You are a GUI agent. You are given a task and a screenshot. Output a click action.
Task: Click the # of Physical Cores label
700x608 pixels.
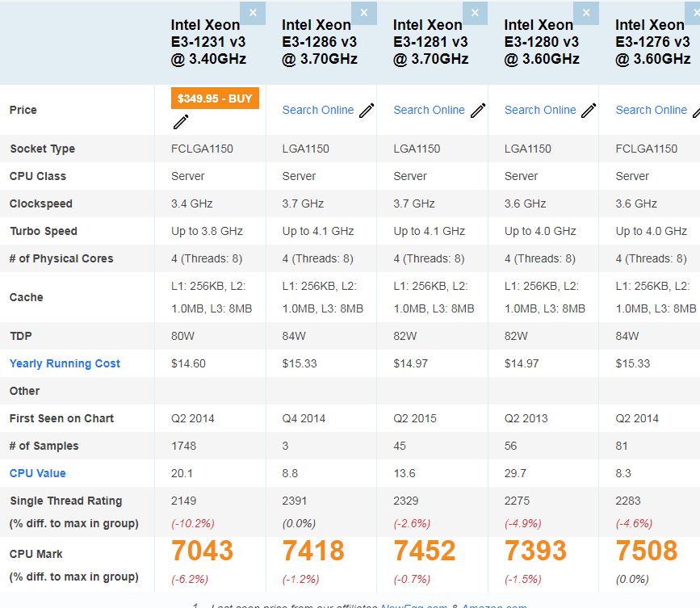61,258
